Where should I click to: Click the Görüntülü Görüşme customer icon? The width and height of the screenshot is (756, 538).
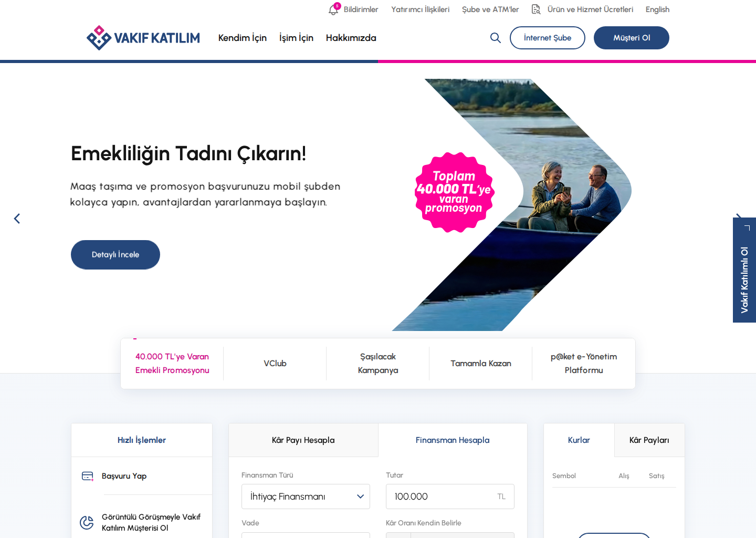coord(87,522)
